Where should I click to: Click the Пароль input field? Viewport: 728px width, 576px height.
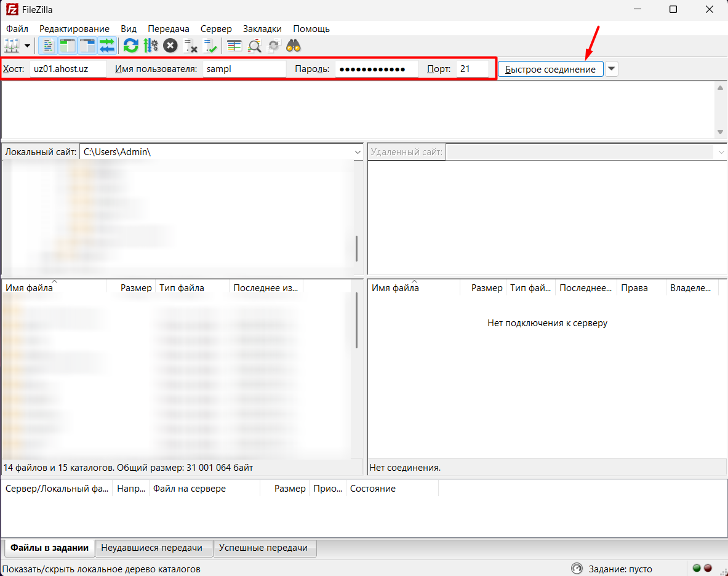point(377,69)
